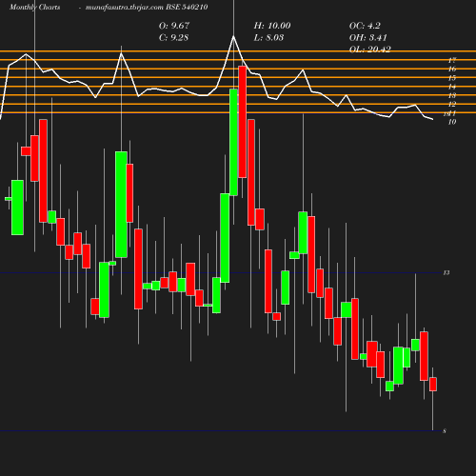Click the "OC: 4.2" reading

(x=365, y=26)
